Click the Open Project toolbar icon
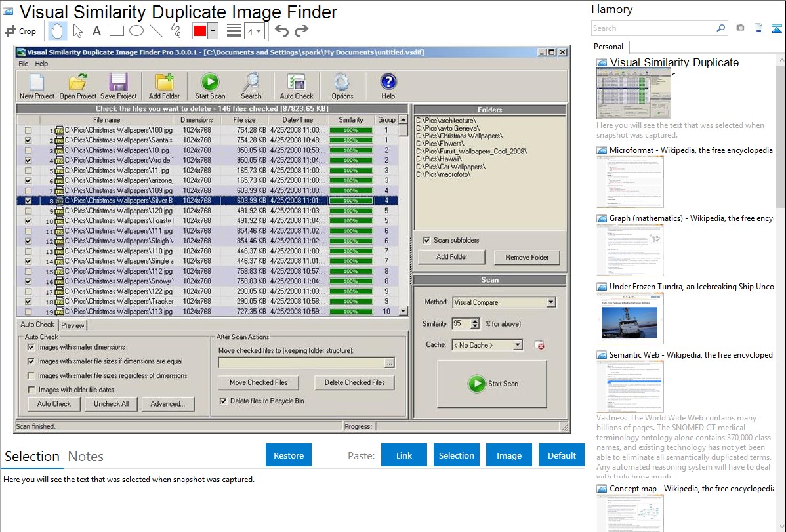The height and width of the screenshot is (532, 786). [77, 86]
